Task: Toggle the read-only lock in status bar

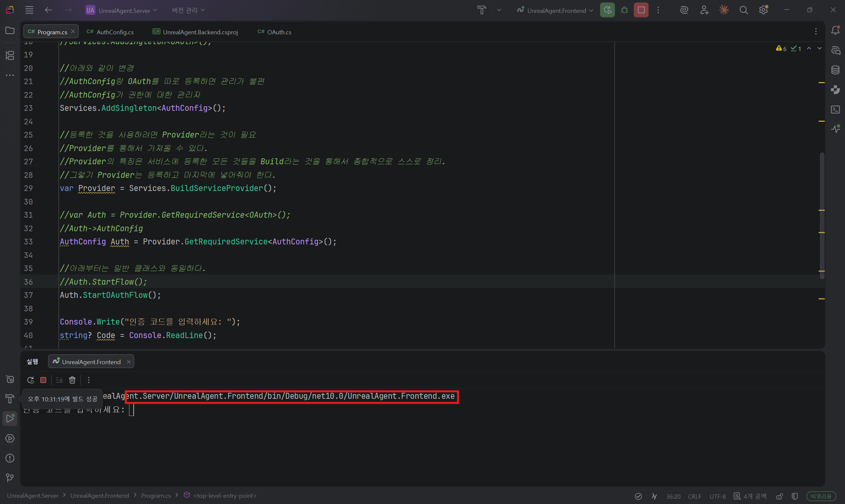Action: 779,496
